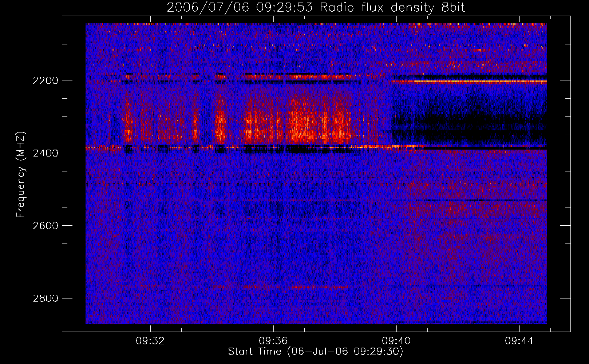Viewport: 589px width, 364px height.
Task: Click the "Start Time (06-Jul-06 09:29:30)" axis title
Action: tap(316, 352)
